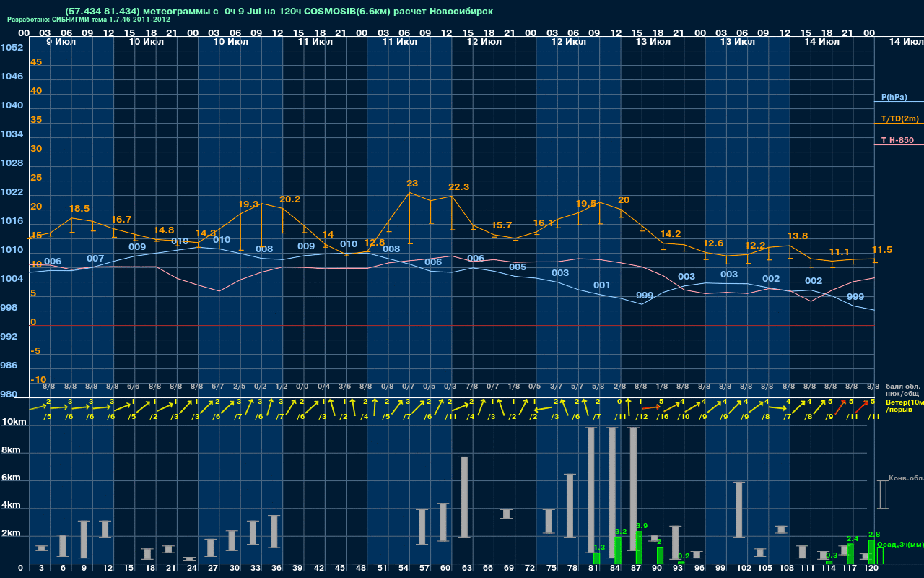Select forecast hour label 48 on bottom axis

pyautogui.click(x=361, y=569)
